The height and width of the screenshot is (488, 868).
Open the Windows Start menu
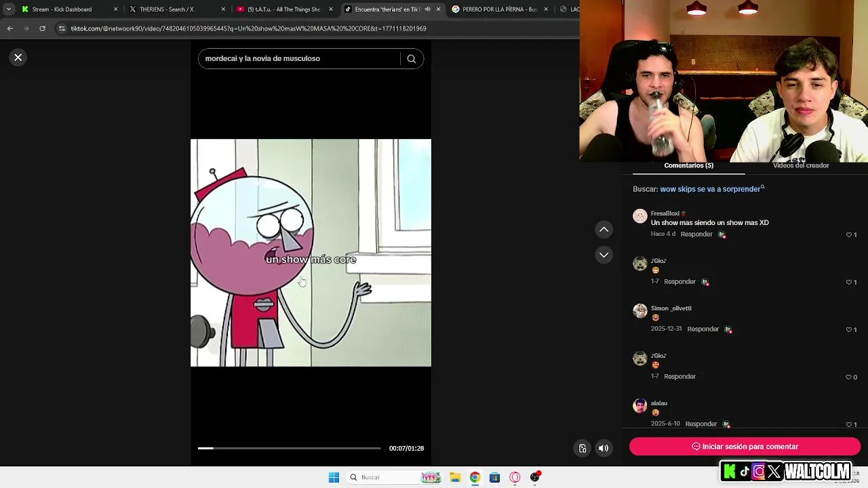click(x=334, y=477)
